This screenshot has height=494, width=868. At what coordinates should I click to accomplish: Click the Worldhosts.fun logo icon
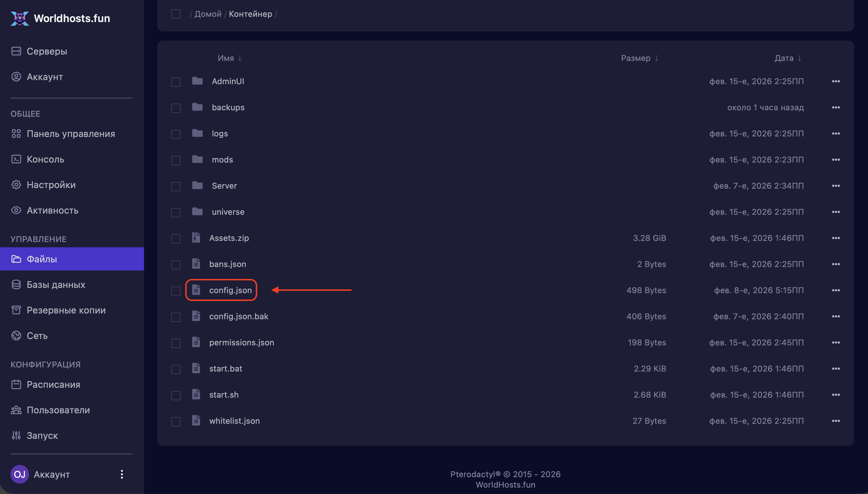(20, 18)
